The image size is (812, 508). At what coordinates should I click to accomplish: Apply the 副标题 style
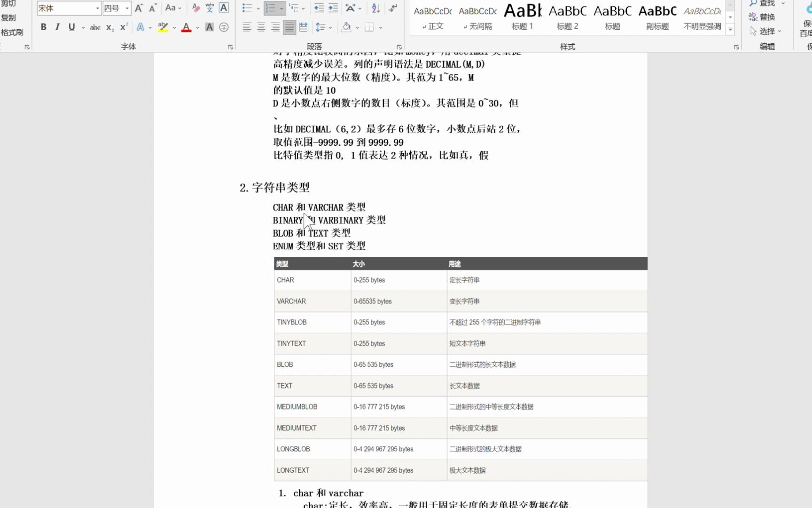pos(657,17)
